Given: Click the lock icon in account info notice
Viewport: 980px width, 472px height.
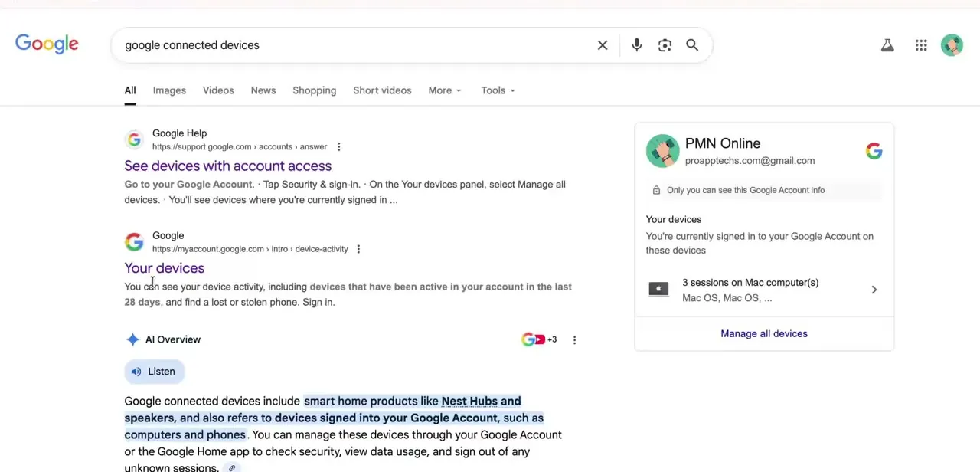Looking at the screenshot, I should click(x=656, y=190).
